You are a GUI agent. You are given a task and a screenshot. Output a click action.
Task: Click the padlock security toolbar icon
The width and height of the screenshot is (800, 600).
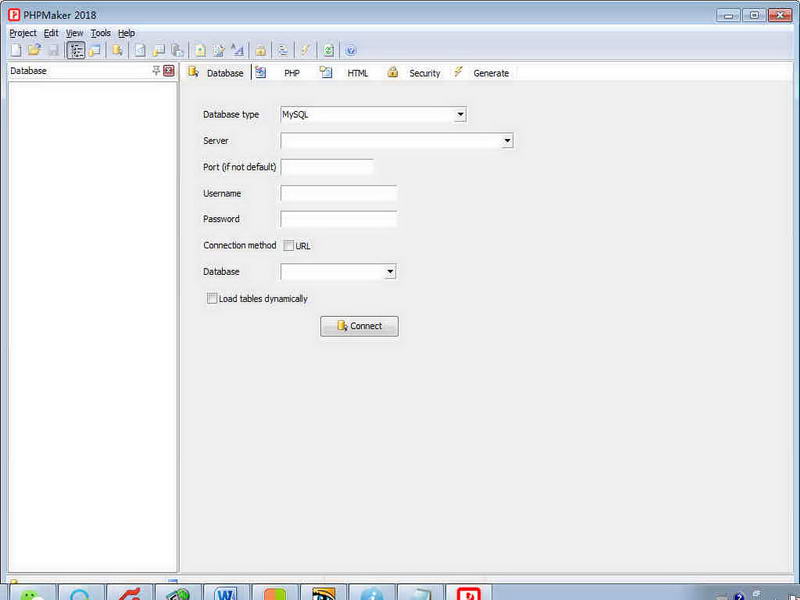[261, 50]
